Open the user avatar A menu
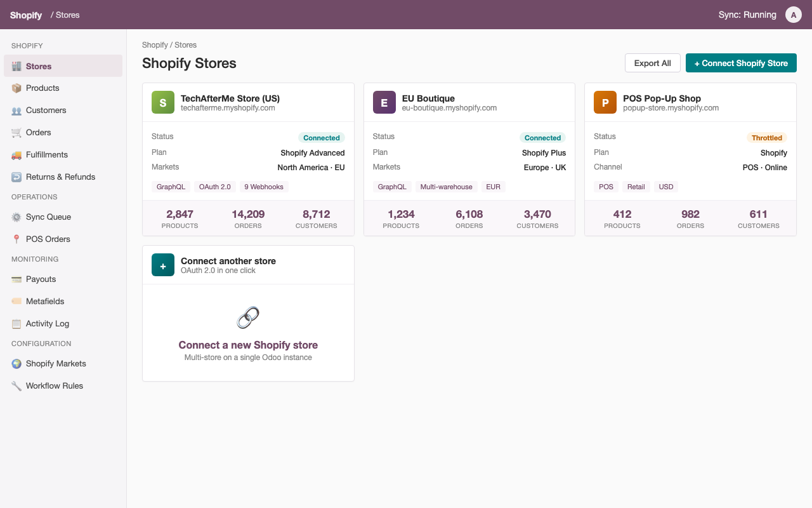 coord(794,15)
